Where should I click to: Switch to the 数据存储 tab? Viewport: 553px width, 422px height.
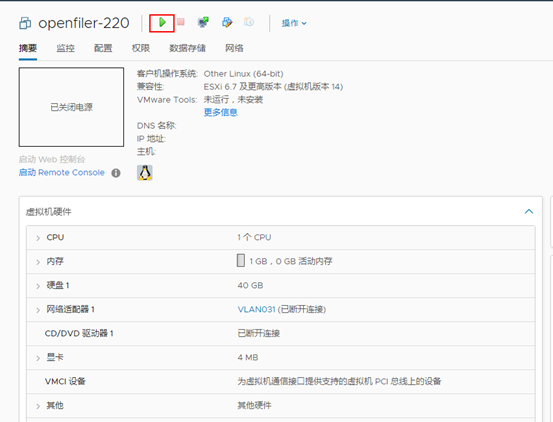coord(187,48)
